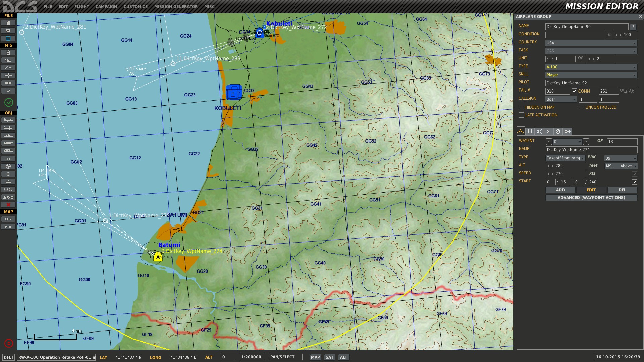The width and height of the screenshot is (644, 362).
Task: Toggle the ALT altitude map mode
Action: 344,357
